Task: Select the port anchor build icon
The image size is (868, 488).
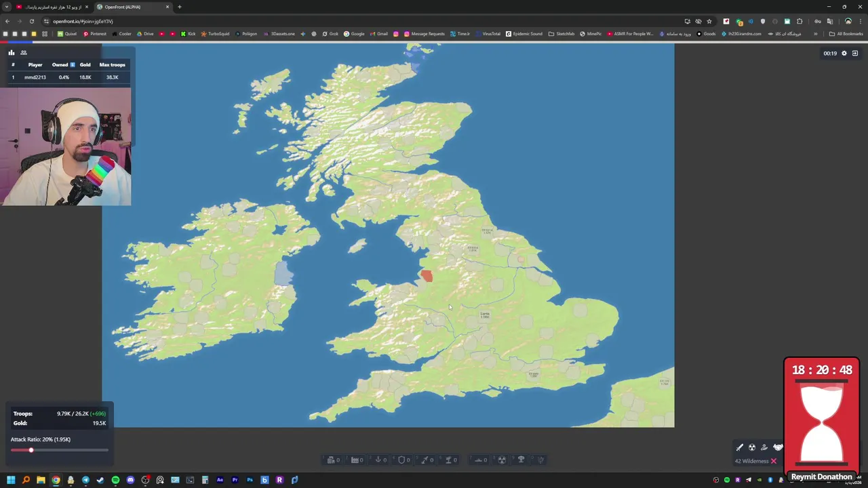Action: point(378,460)
